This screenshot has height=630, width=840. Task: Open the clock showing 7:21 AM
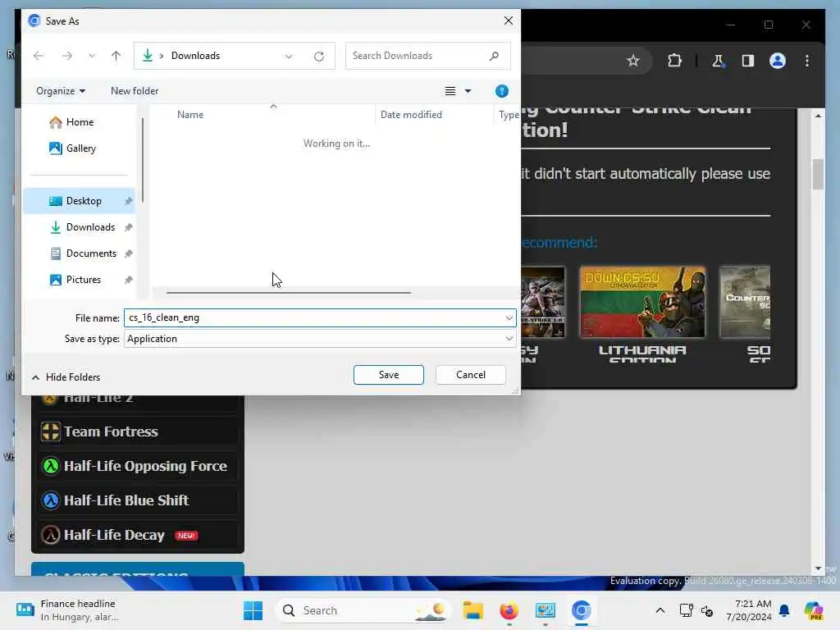pyautogui.click(x=748, y=610)
